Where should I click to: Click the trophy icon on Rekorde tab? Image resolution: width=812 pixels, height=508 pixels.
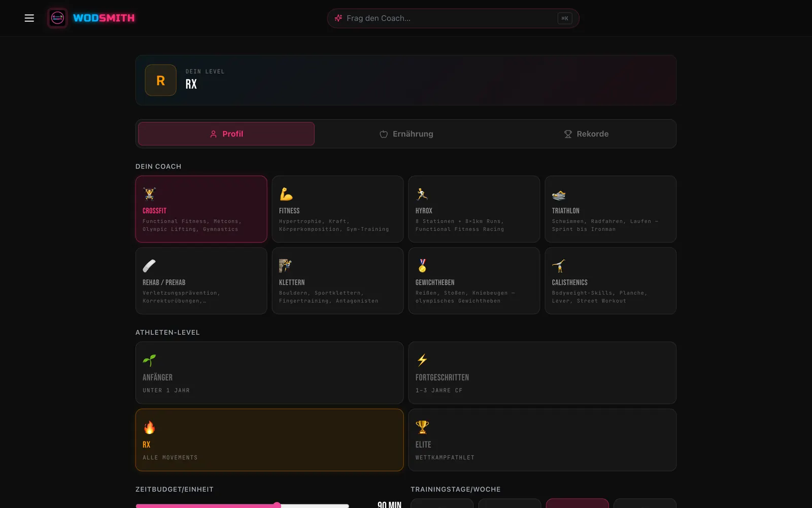[568, 134]
